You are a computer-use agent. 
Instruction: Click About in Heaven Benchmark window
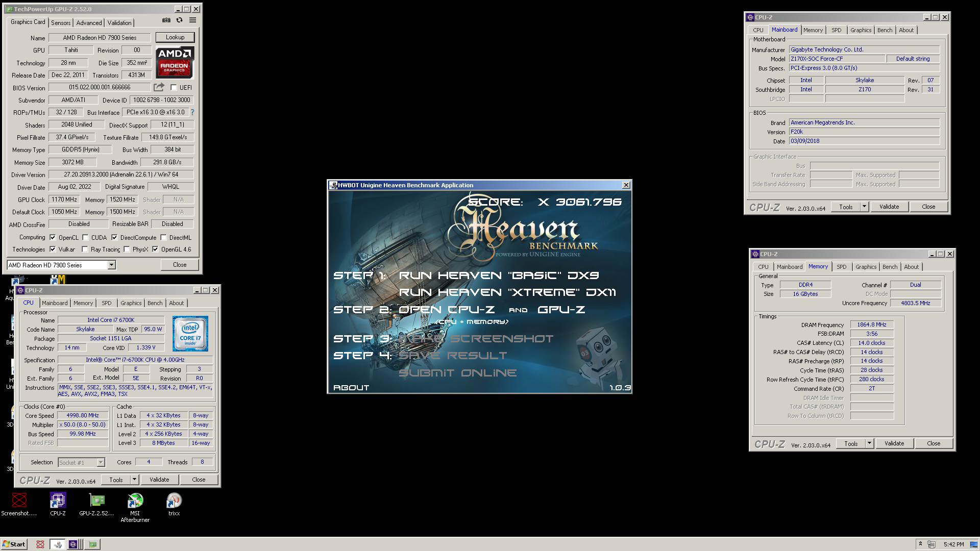click(x=351, y=388)
